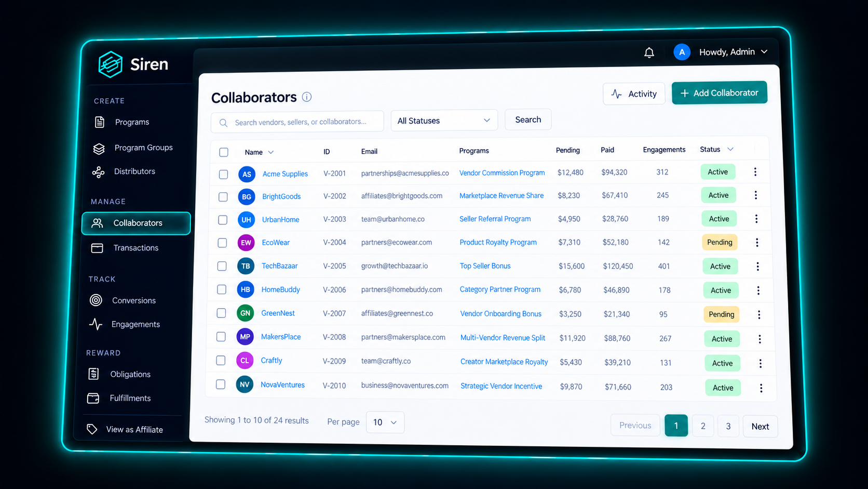Click the HB avatar for HomeBuddy

pyautogui.click(x=246, y=289)
